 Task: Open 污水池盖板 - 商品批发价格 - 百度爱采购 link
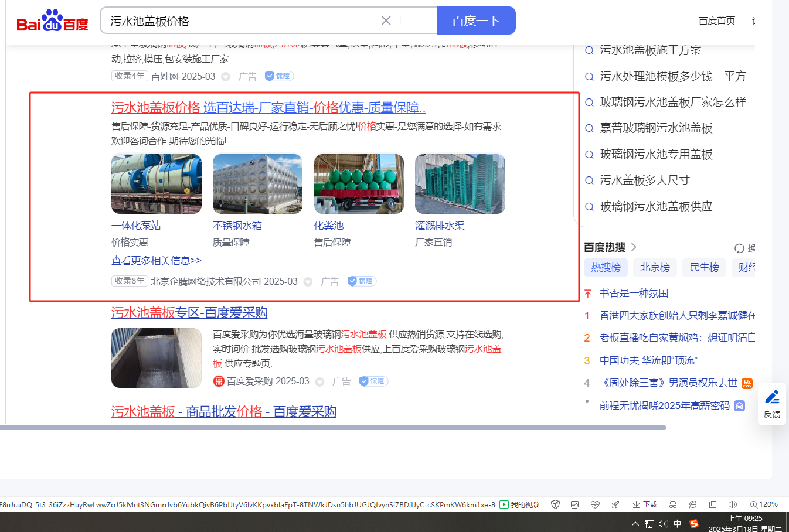point(224,412)
